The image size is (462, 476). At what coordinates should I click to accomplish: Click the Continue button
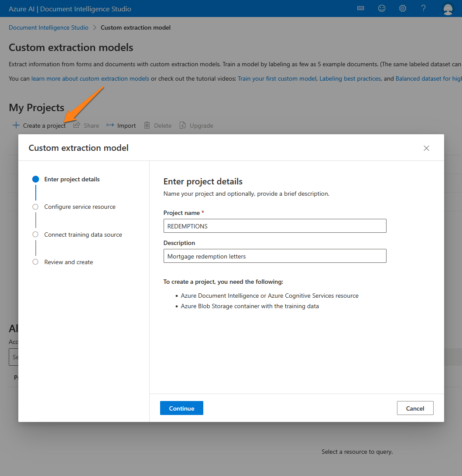tap(181, 408)
